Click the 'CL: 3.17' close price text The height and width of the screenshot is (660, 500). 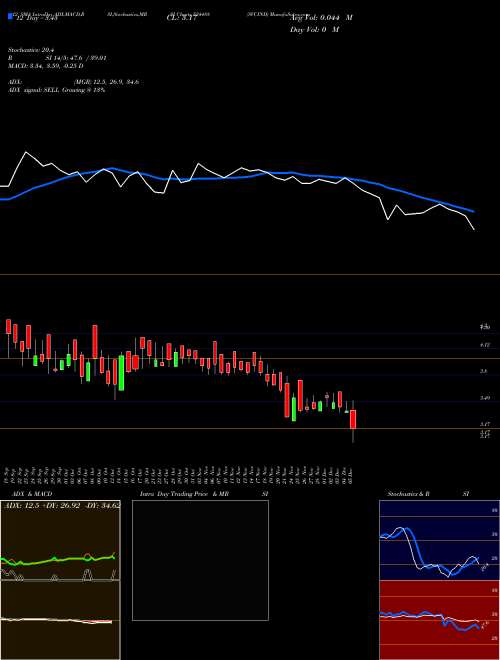(181, 18)
